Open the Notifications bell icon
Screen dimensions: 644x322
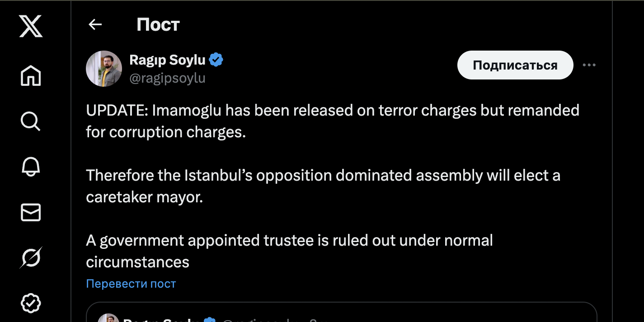click(31, 167)
